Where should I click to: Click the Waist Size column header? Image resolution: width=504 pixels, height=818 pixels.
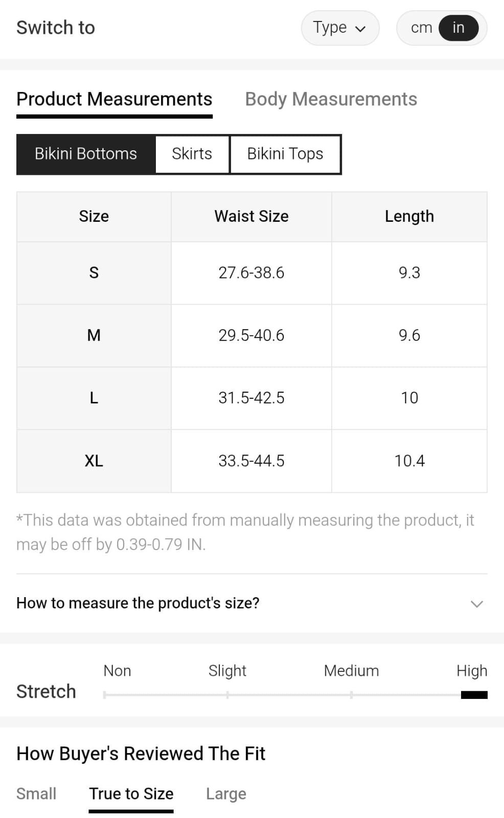click(251, 216)
